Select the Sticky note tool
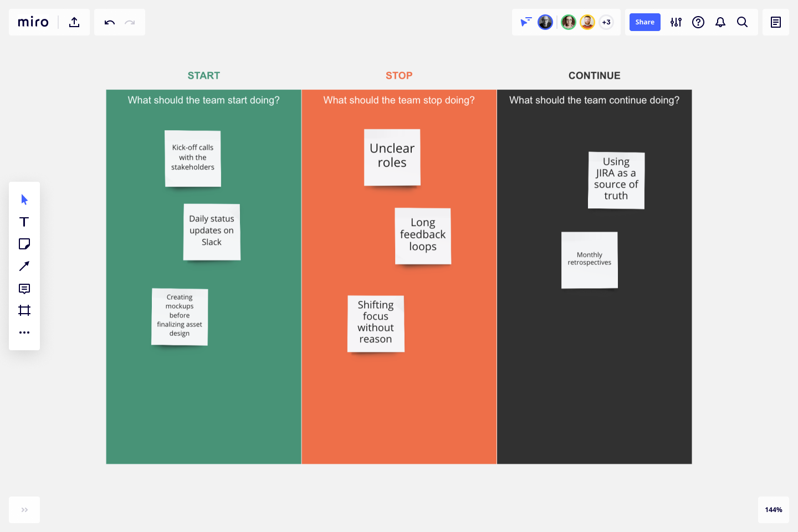 pyautogui.click(x=24, y=243)
